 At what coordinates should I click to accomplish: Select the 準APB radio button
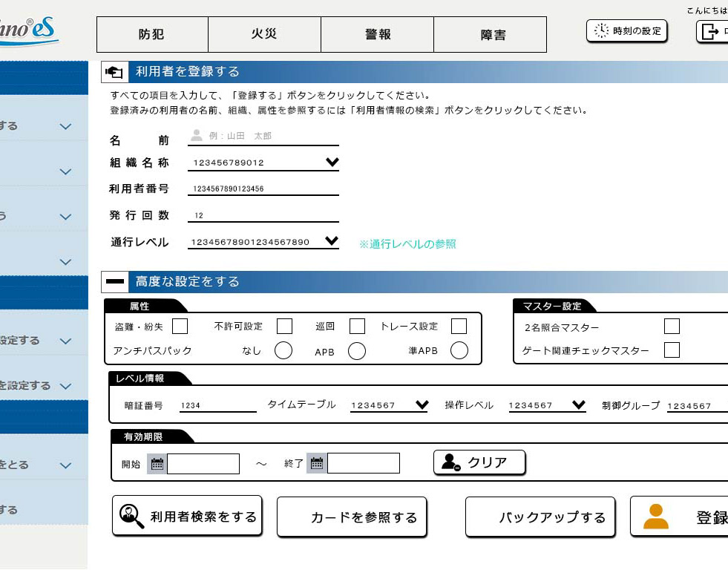(459, 350)
